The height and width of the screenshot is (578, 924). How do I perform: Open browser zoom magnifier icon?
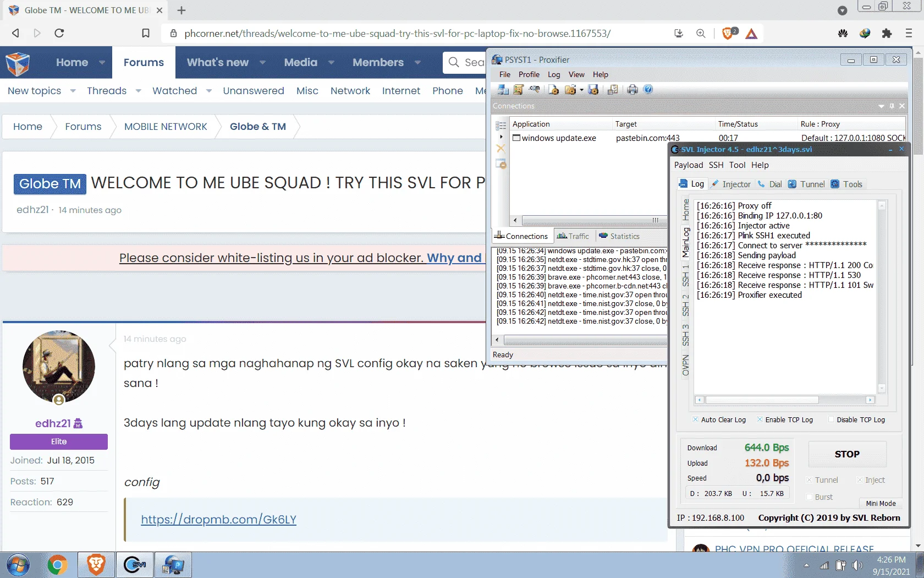pyautogui.click(x=701, y=33)
